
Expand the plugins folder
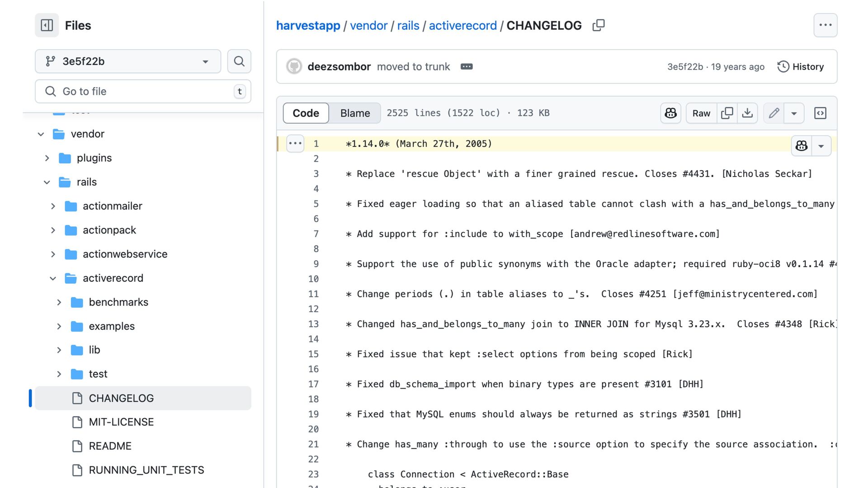47,158
